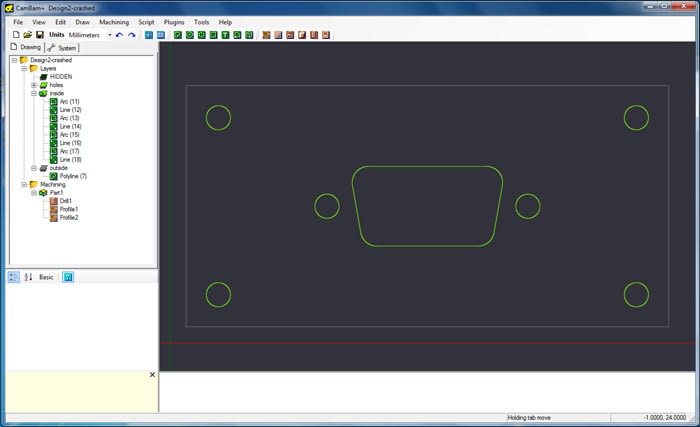Click the Basic properties button
The image size is (700, 427).
coord(46,277)
